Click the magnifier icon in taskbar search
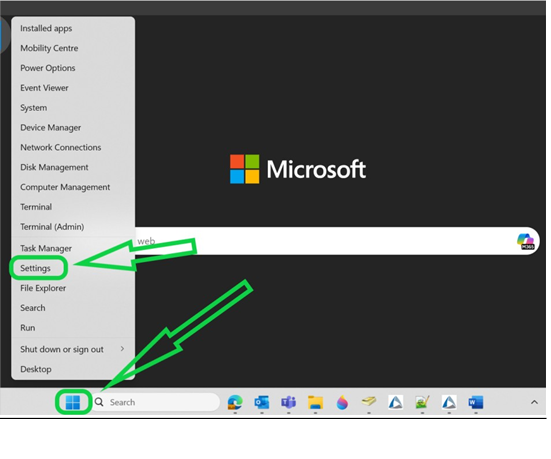This screenshot has height=459, width=551. click(99, 402)
